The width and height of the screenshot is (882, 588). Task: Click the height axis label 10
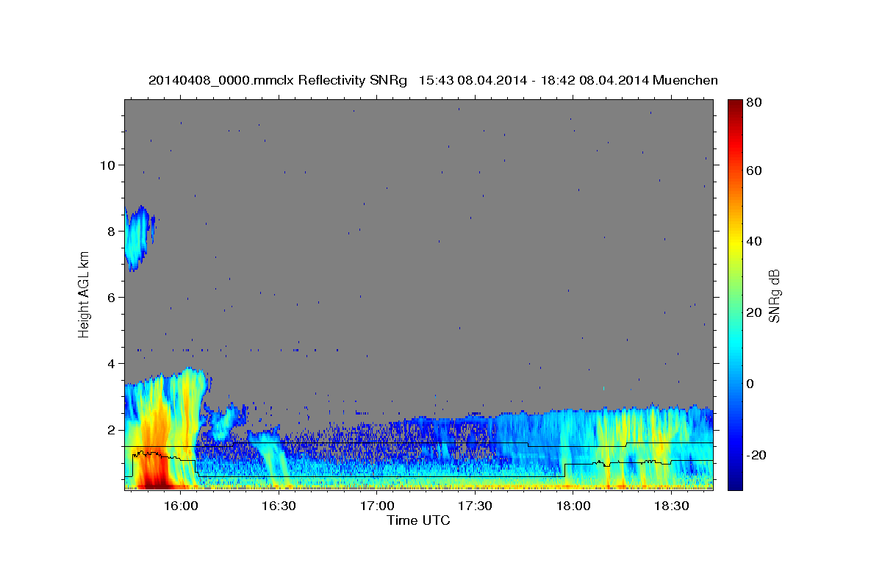(x=108, y=165)
